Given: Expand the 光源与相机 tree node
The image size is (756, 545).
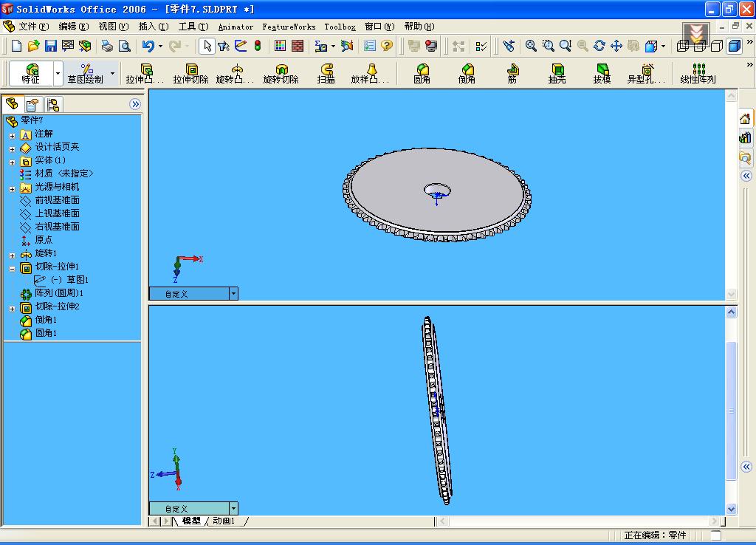Looking at the screenshot, I should click(12, 189).
